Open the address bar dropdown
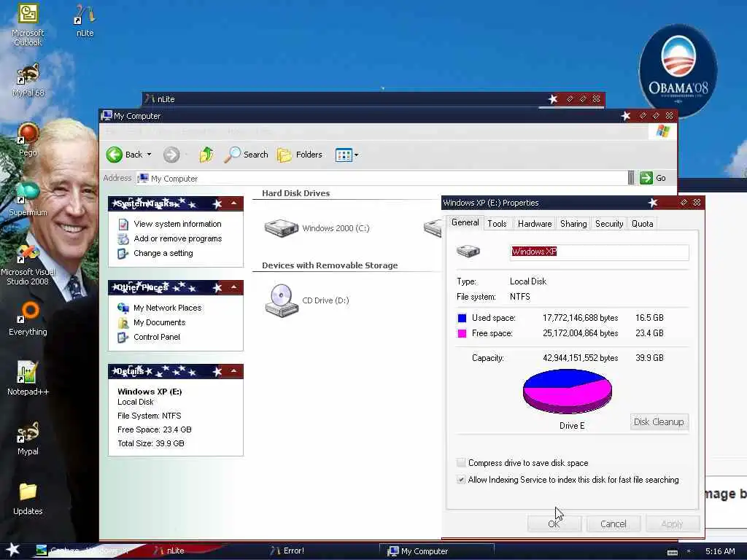The height and width of the screenshot is (560, 747). pos(631,178)
